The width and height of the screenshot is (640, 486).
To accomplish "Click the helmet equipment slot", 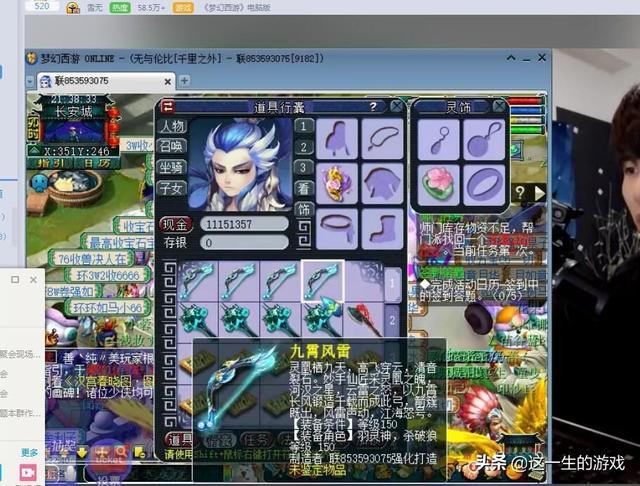I will tap(340, 137).
